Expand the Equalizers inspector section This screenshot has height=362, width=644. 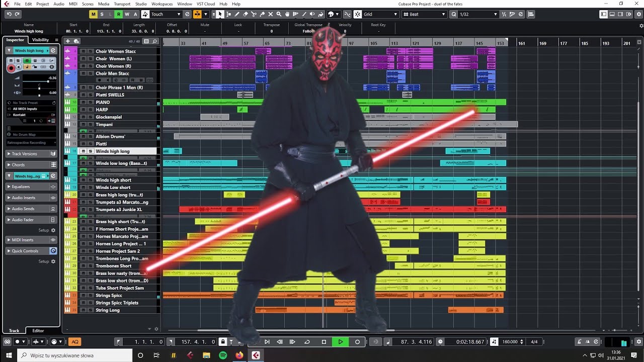tap(31, 187)
